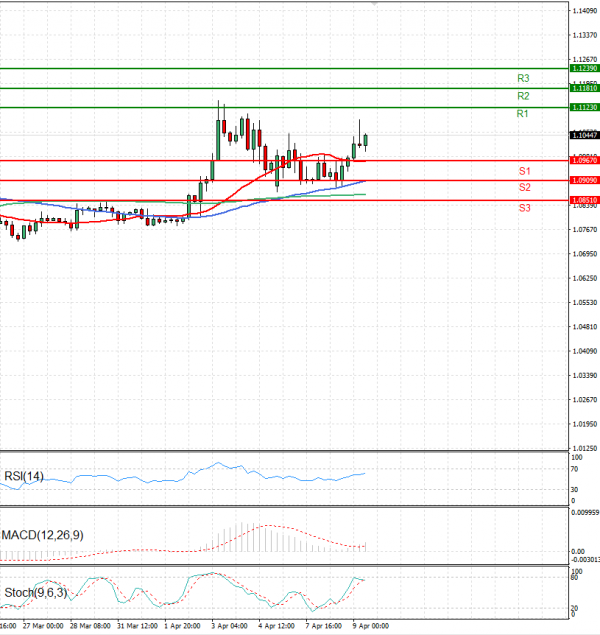Click the R1 resistance label
This screenshot has width=600, height=635.
(522, 114)
